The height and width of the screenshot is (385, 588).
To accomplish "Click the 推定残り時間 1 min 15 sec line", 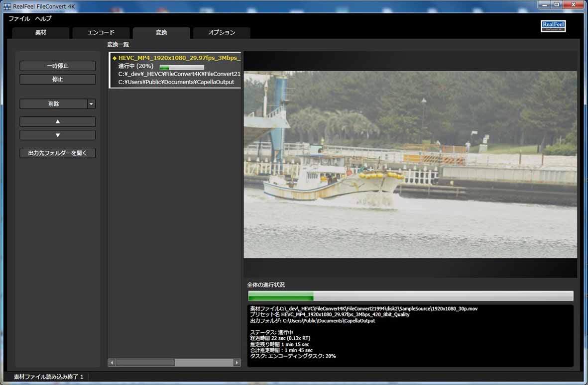I will tap(279, 344).
